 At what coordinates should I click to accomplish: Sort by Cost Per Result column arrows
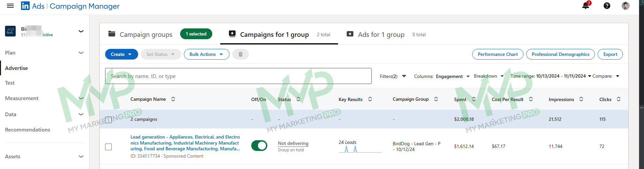531,99
